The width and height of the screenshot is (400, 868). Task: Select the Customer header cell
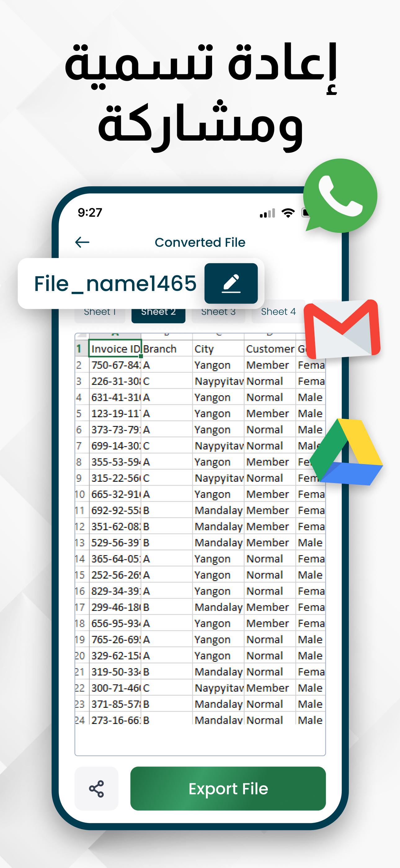point(270,348)
